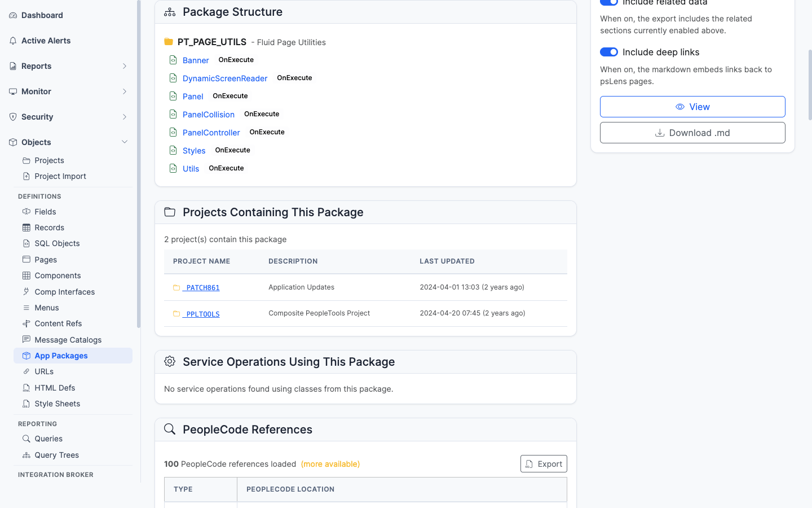
Task: Click the folder icon beside PATCH861
Action: [176, 288]
